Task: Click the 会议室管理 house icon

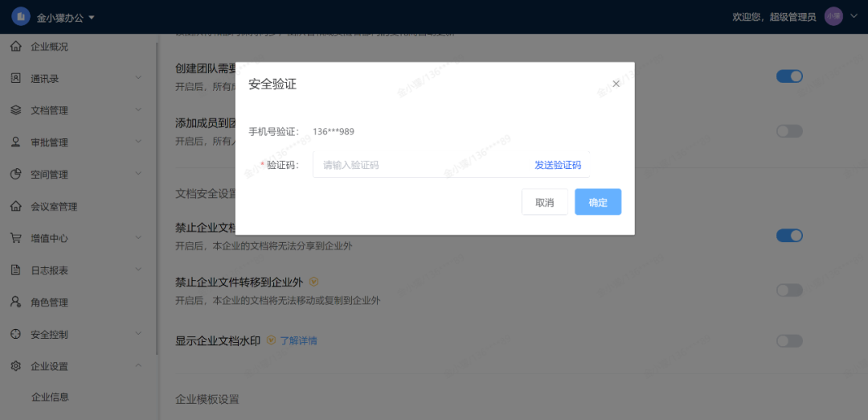Action: tap(16, 207)
